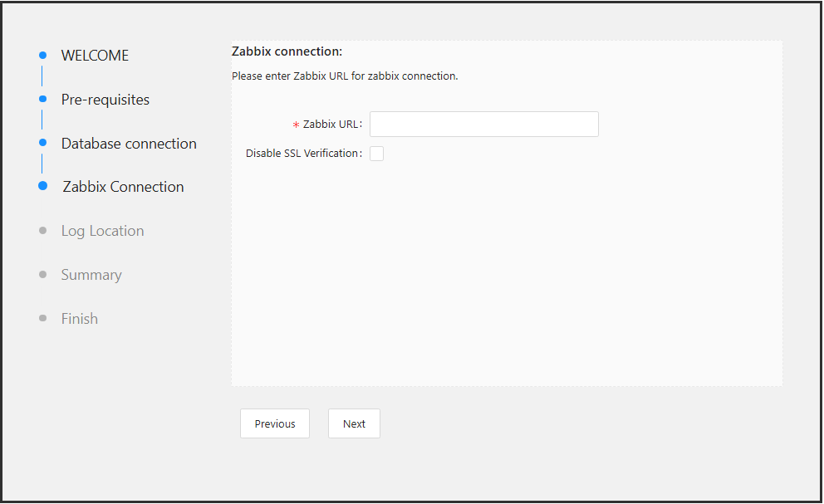Viewport: 824px width, 504px height.
Task: Click the Finish step bullet indicator
Action: (x=42, y=318)
